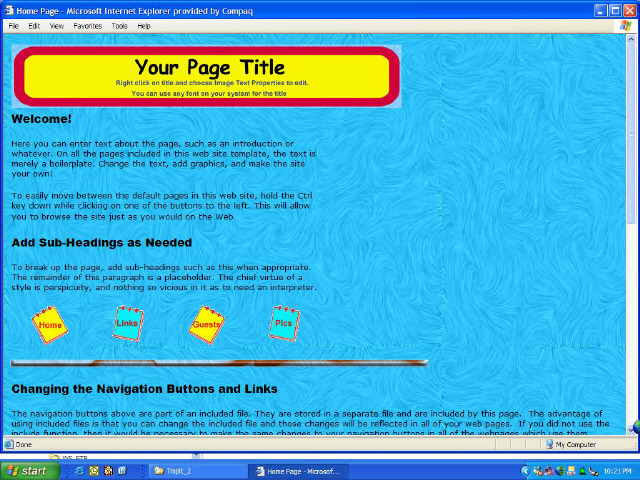Click the Start button

pyautogui.click(x=27, y=470)
